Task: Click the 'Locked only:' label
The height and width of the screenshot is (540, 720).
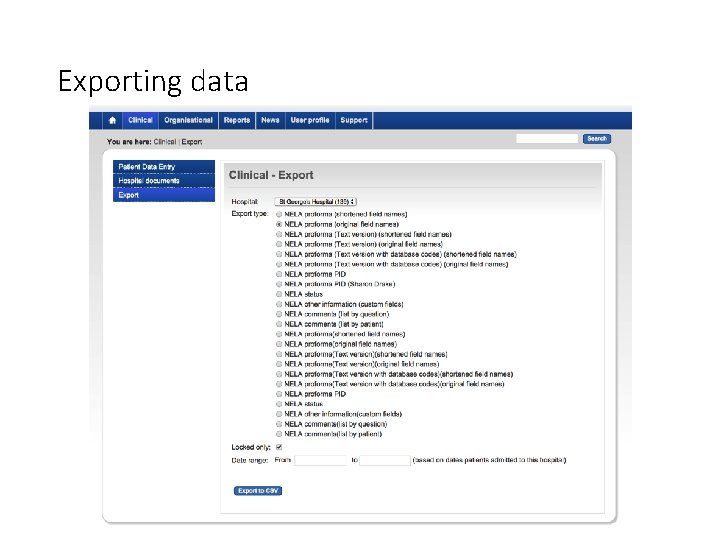Action: [x=251, y=447]
